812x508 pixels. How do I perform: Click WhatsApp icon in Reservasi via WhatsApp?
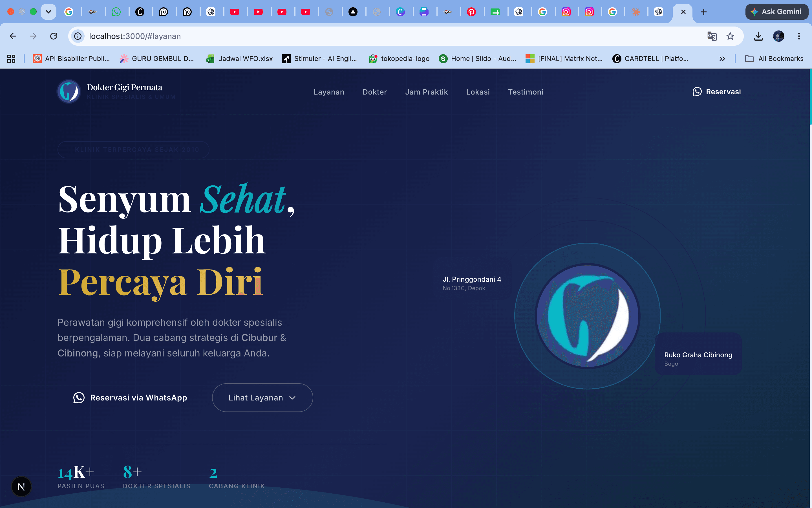click(79, 397)
